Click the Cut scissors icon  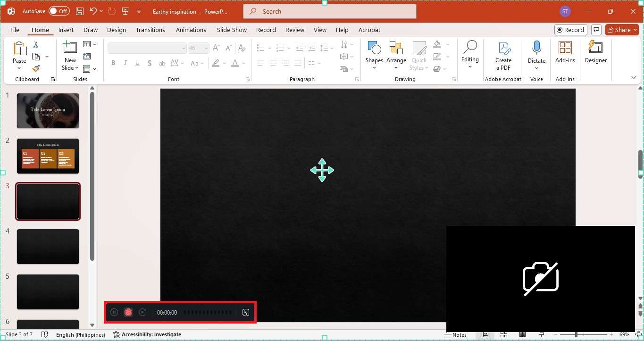[x=36, y=45]
